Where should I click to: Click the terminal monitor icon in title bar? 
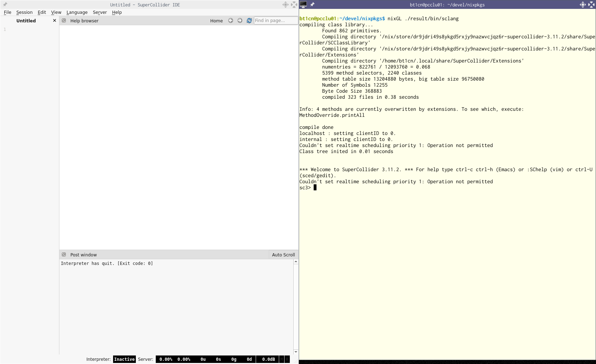pyautogui.click(x=303, y=4)
